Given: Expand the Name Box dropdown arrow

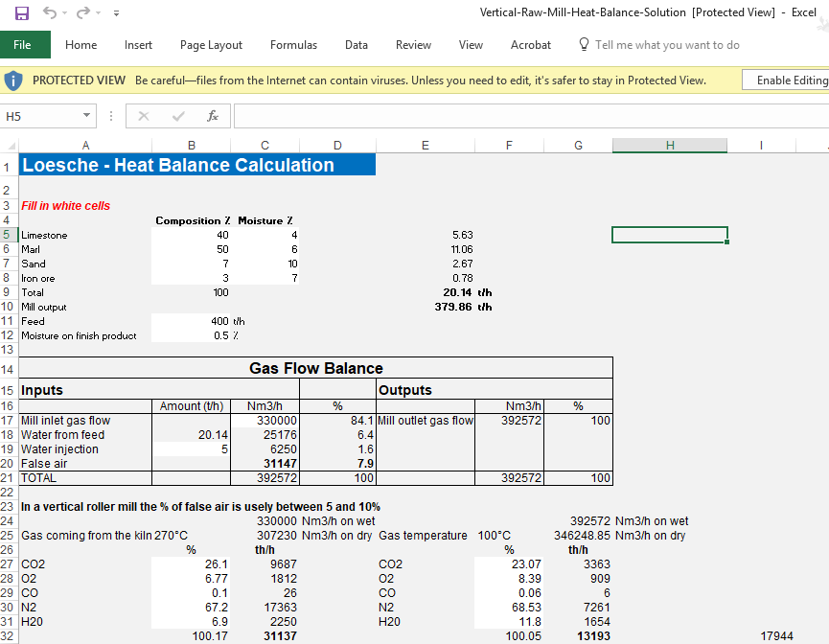Looking at the screenshot, I should point(86,116).
